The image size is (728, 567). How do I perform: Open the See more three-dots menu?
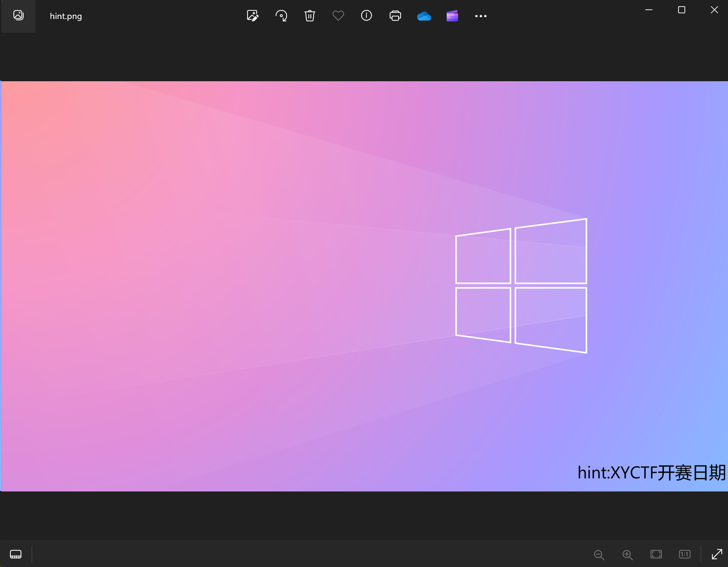click(481, 16)
